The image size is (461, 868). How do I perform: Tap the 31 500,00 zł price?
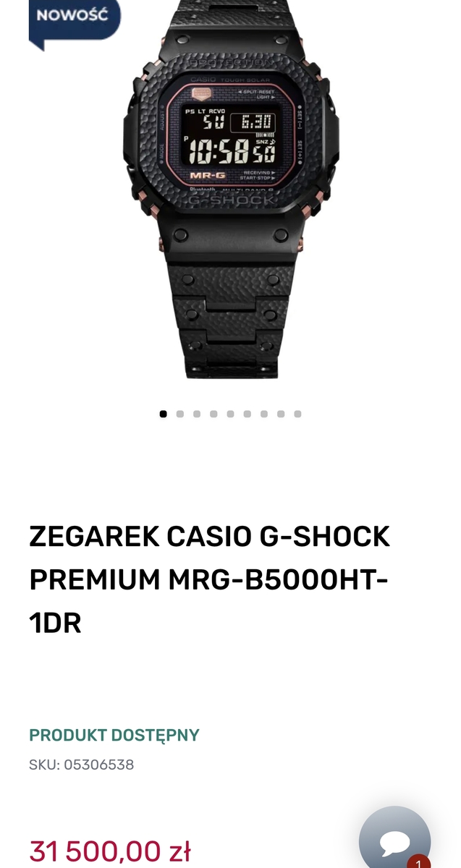(x=110, y=851)
